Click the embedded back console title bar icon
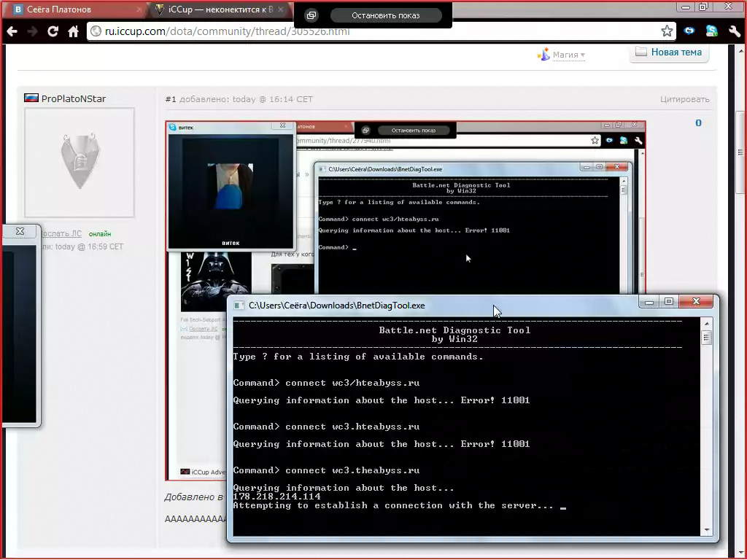The width and height of the screenshot is (747, 560). click(x=322, y=169)
